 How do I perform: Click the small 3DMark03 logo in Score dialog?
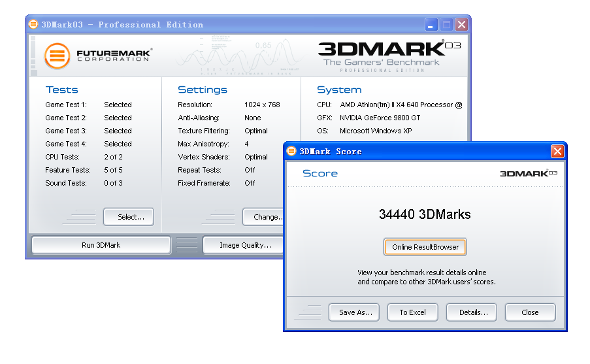coord(528,173)
